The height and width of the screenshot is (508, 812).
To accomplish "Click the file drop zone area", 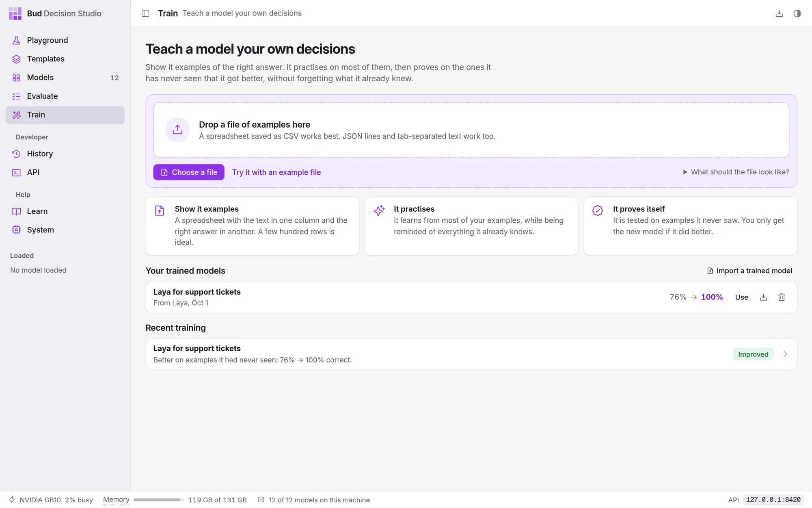I will pos(471,130).
